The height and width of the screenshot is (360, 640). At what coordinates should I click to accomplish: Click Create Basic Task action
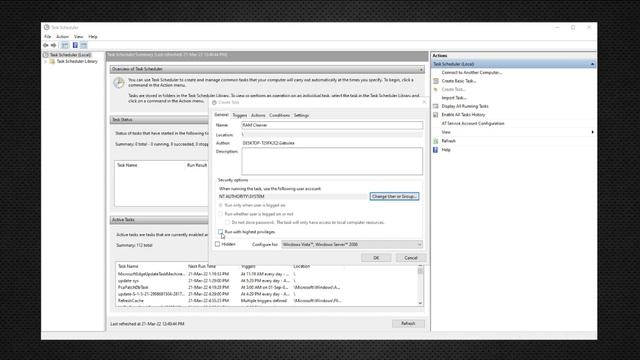pyautogui.click(x=459, y=81)
